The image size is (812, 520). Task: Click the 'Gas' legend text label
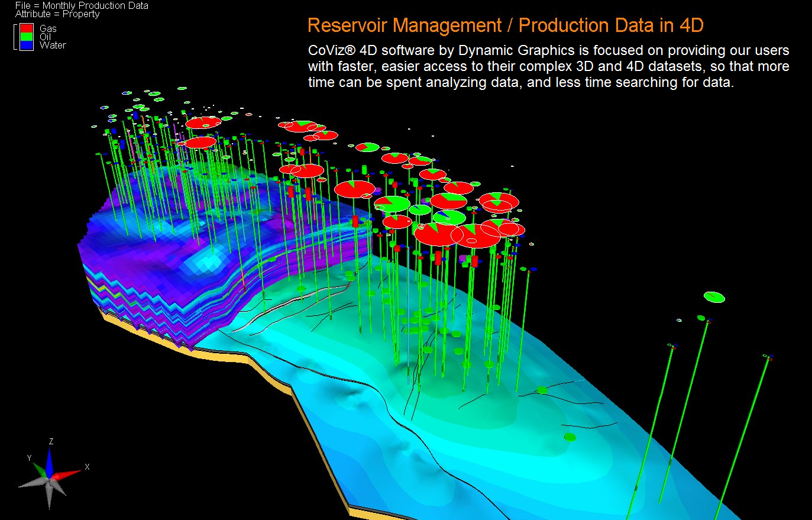click(48, 28)
